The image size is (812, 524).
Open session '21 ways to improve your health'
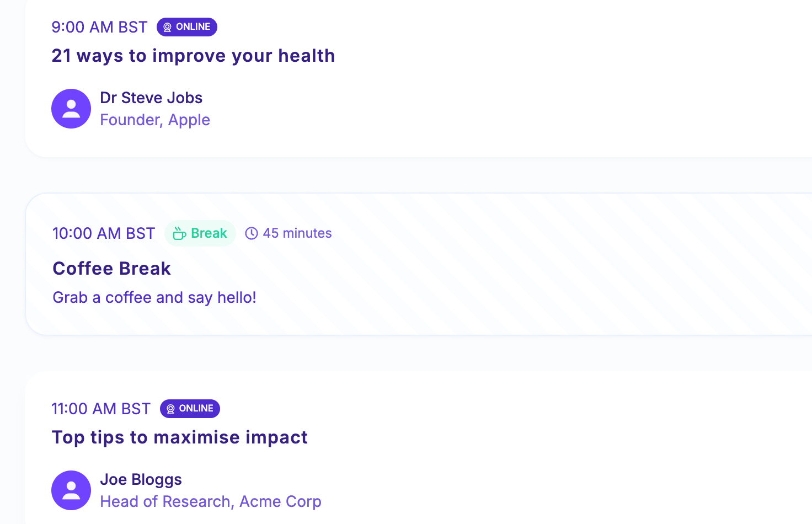(193, 56)
